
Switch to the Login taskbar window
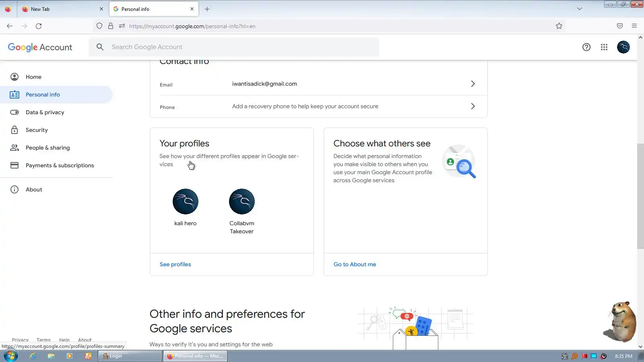[x=130, y=356]
